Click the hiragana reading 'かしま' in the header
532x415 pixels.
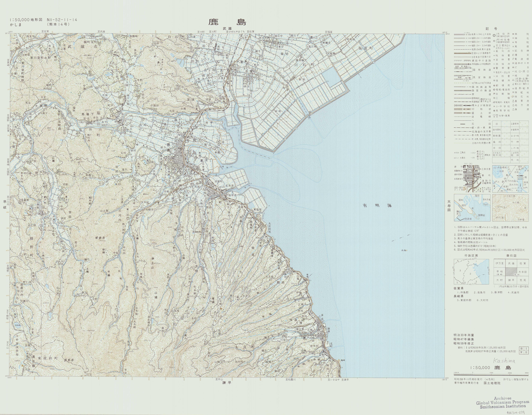pyautogui.click(x=16, y=25)
